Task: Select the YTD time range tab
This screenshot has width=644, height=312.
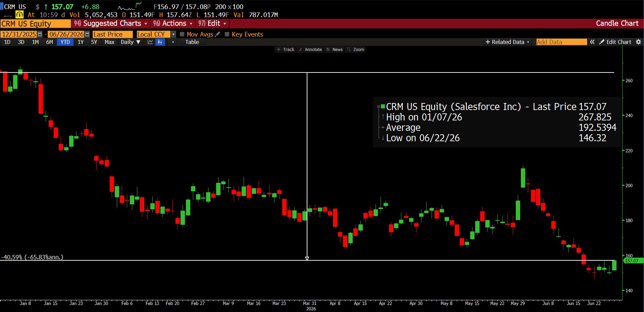Action: [x=65, y=42]
